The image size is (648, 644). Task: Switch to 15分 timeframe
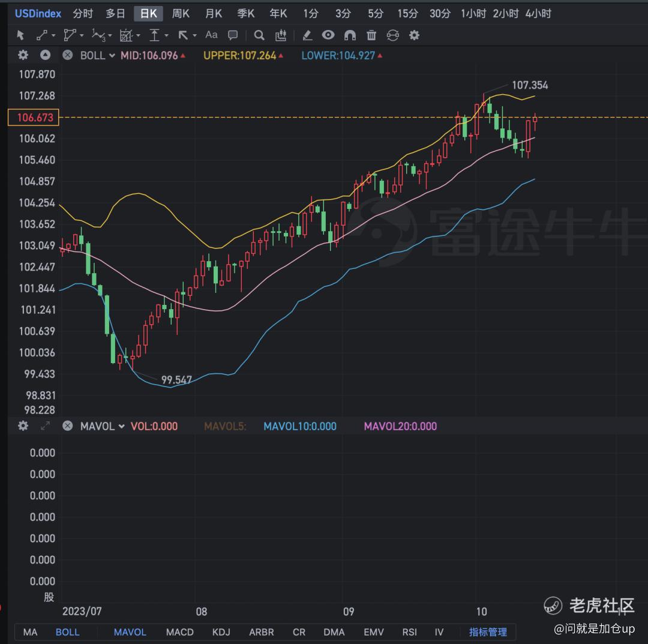click(407, 14)
